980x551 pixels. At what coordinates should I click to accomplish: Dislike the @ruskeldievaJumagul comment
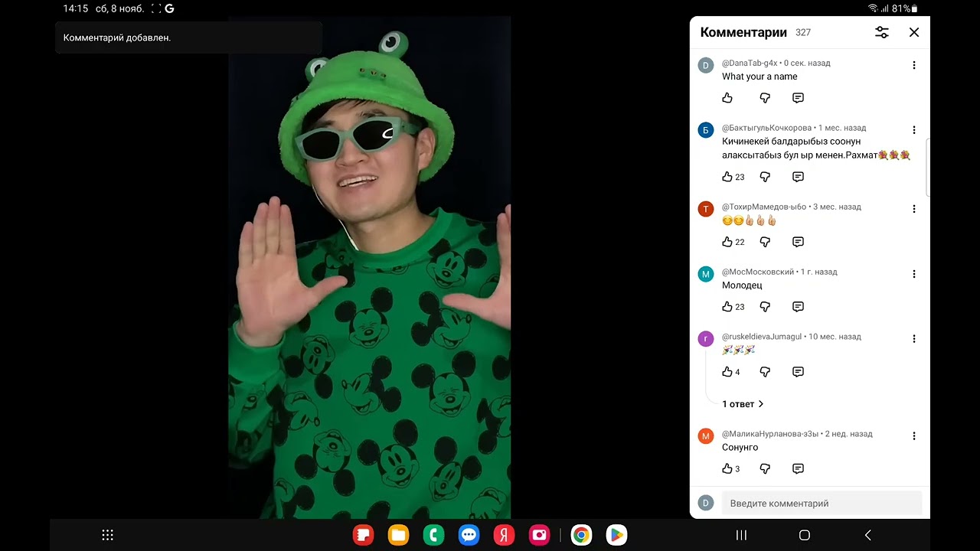tap(765, 372)
